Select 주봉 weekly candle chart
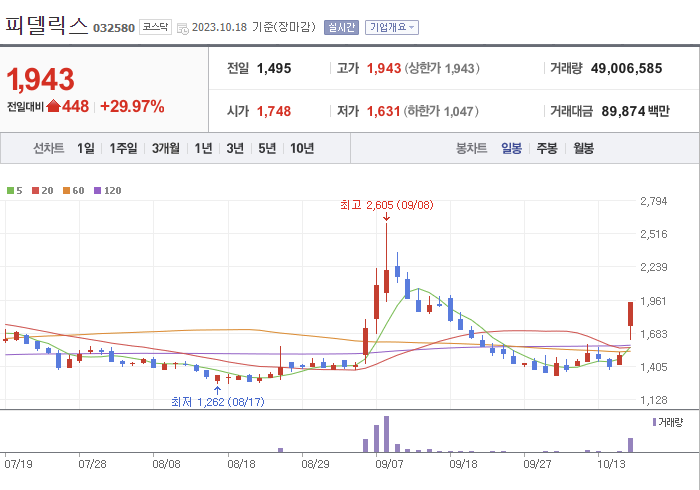This screenshot has height=490, width=700. point(547,148)
